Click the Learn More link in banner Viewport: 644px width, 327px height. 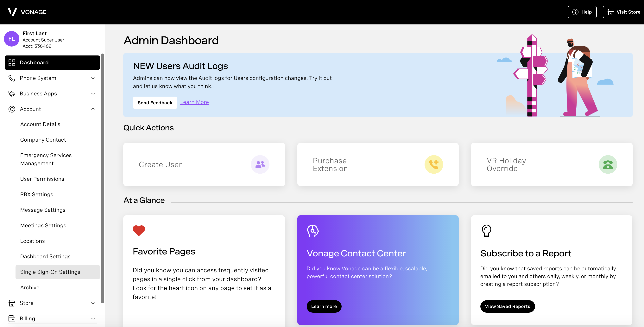[x=194, y=102]
